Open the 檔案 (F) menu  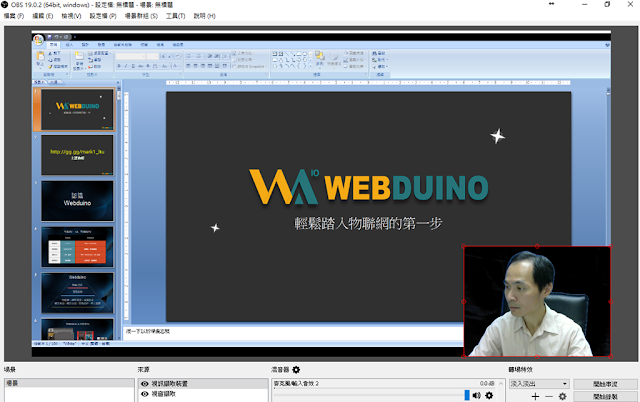14,16
